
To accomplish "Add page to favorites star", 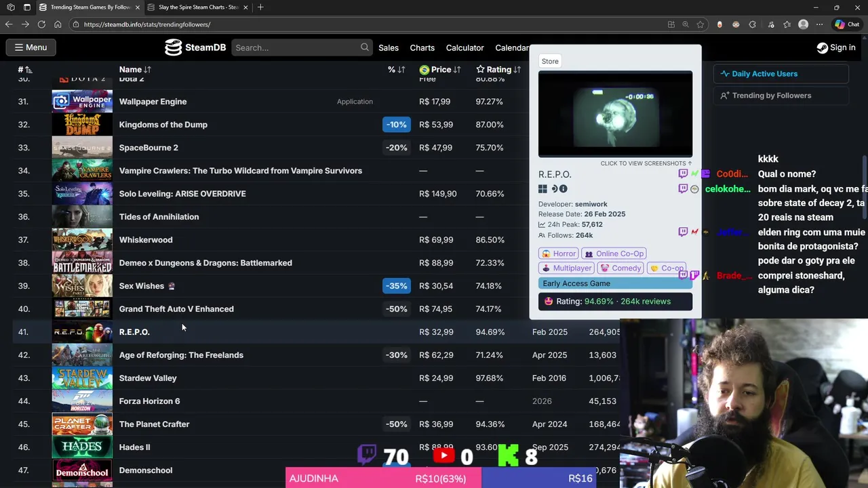I will pyautogui.click(x=701, y=24).
